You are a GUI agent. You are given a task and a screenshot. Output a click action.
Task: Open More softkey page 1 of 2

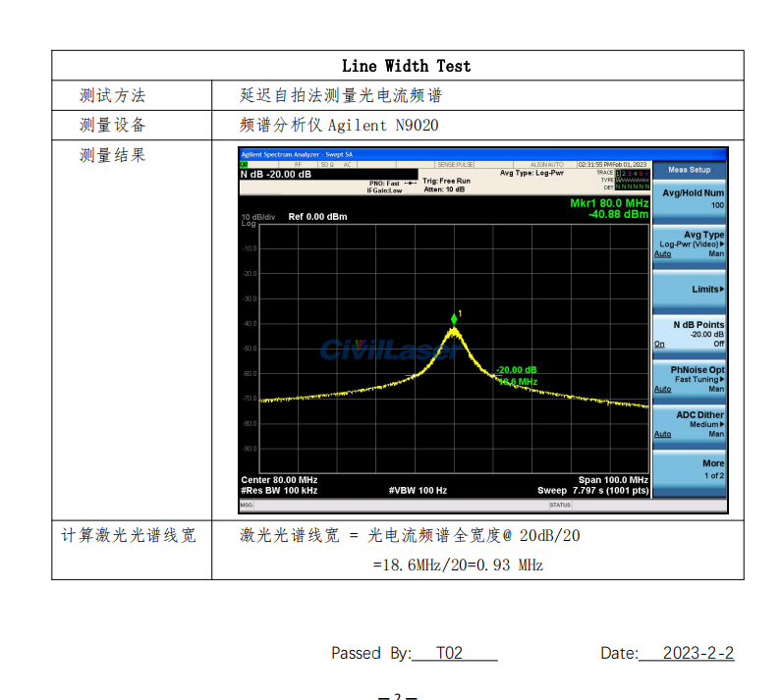(690, 469)
